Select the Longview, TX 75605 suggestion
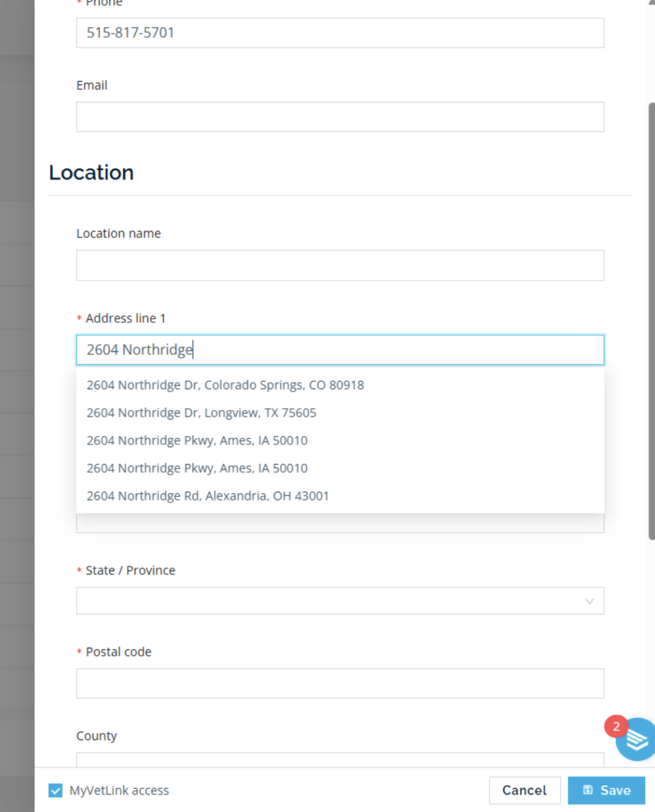This screenshot has width=655, height=812. point(340,412)
